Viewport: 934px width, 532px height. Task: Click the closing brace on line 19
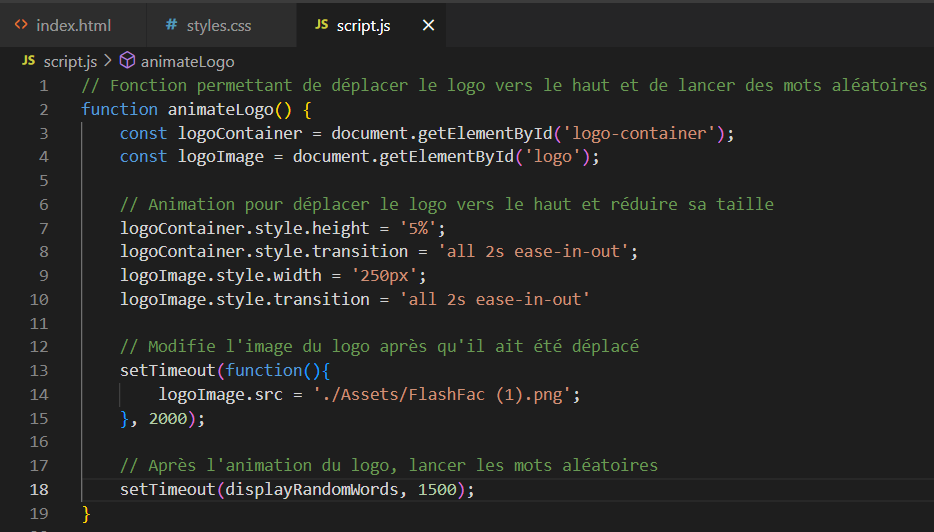pos(86,514)
